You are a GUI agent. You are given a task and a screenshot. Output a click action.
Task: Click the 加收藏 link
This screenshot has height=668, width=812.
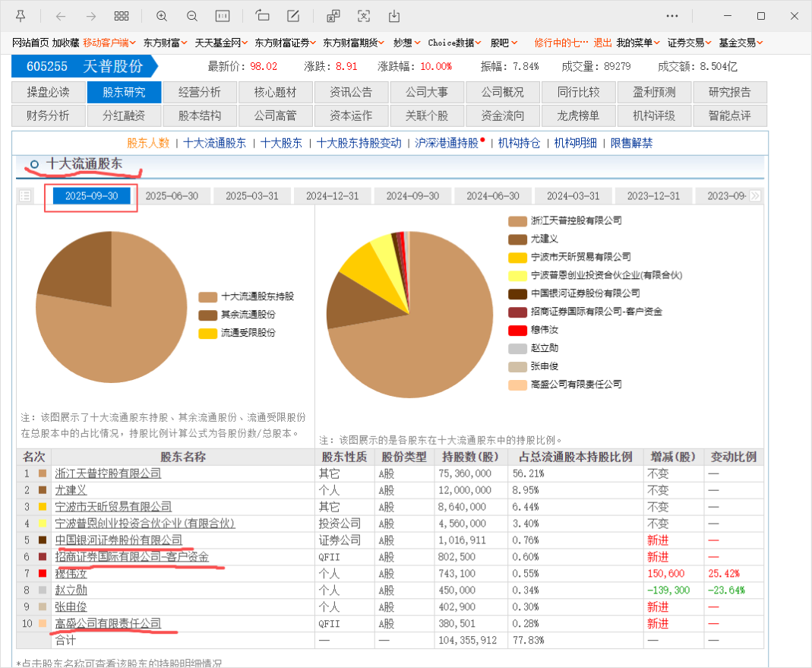[66, 43]
